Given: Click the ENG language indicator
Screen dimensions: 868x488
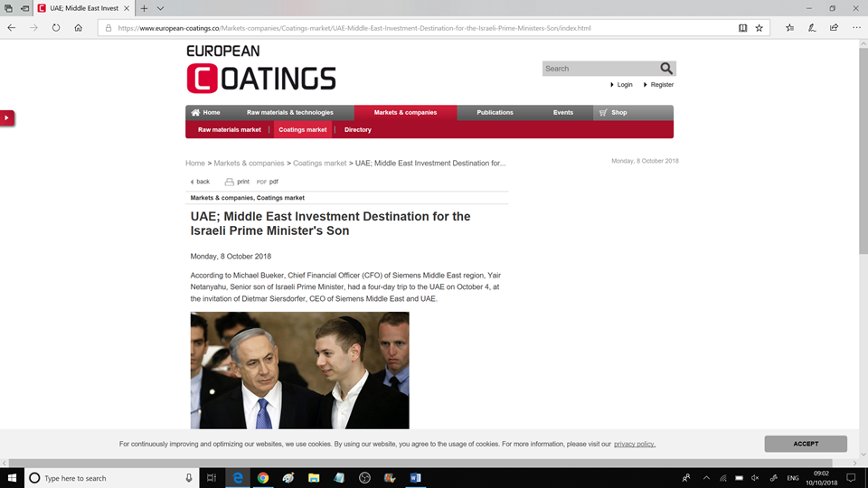Looking at the screenshot, I should click(793, 478).
